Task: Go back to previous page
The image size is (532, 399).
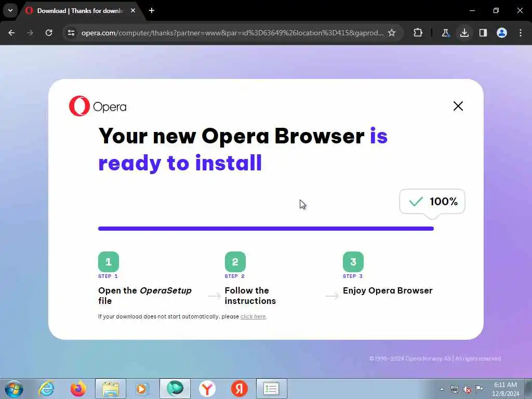Action: click(x=11, y=33)
